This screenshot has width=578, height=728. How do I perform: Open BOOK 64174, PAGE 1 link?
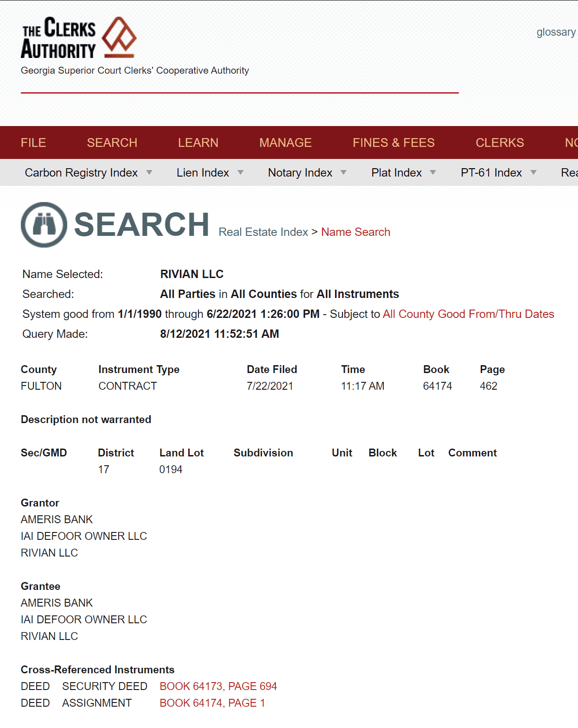point(212,703)
